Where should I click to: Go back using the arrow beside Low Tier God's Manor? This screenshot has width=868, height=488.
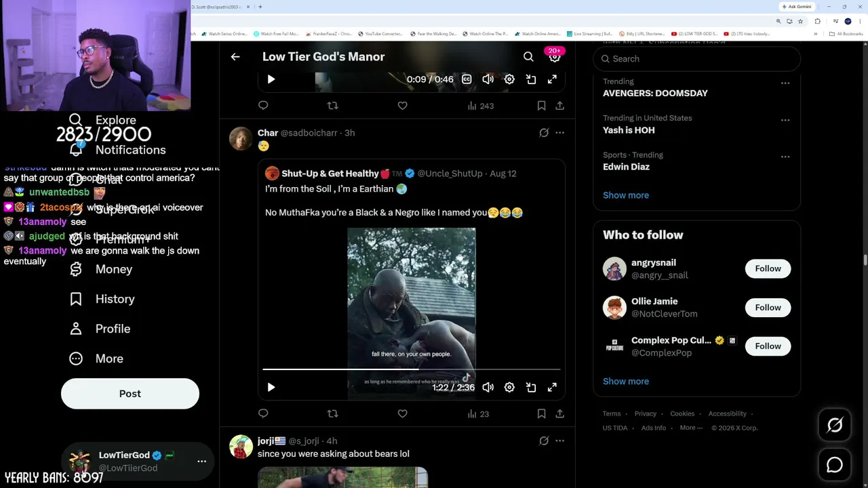[x=235, y=57]
